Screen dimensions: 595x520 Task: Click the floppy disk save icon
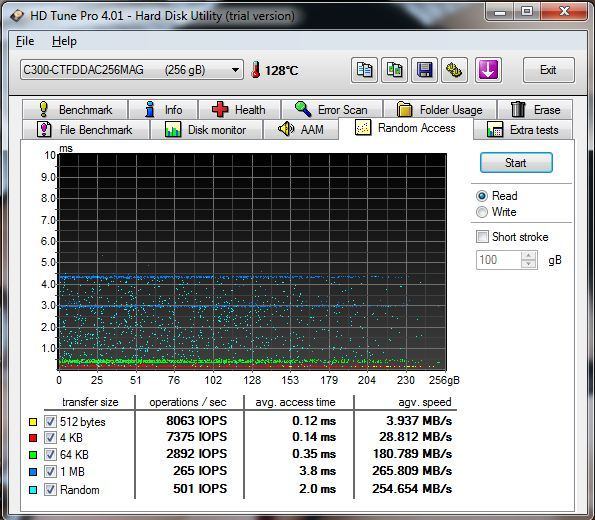pos(424,70)
